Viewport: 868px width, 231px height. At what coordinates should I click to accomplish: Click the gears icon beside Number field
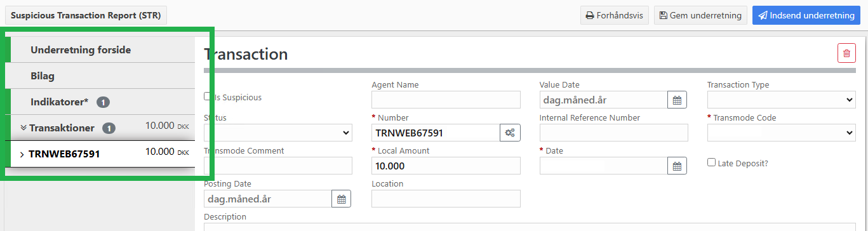point(510,133)
